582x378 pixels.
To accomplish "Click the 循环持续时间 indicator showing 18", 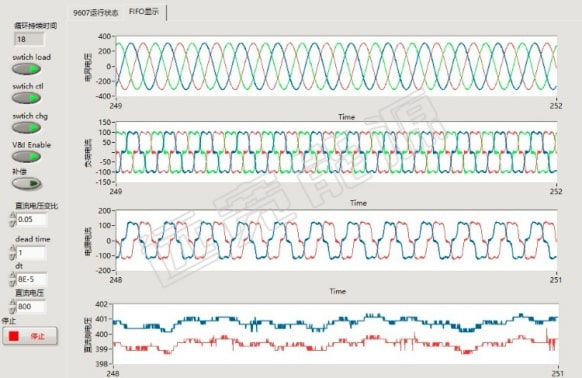I will (29, 39).
